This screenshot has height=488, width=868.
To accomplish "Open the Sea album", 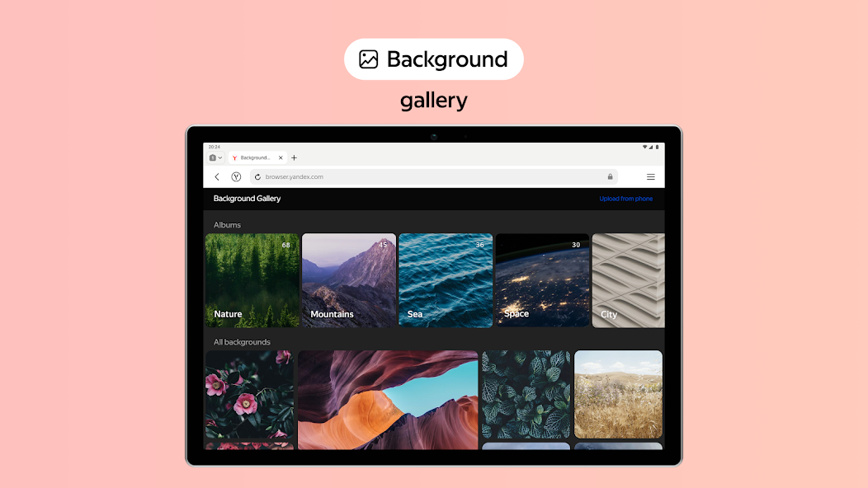I will tap(446, 280).
